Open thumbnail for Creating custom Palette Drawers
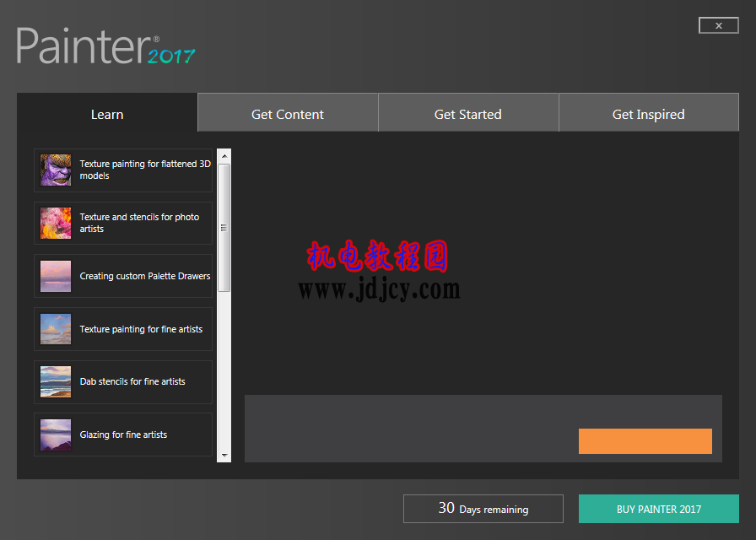Viewport: 756px width, 540px height. [x=56, y=276]
